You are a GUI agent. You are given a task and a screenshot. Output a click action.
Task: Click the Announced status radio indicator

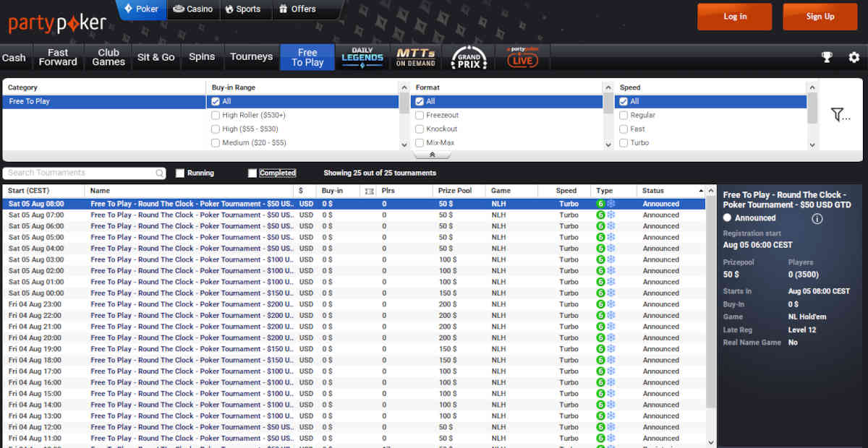coord(728,218)
